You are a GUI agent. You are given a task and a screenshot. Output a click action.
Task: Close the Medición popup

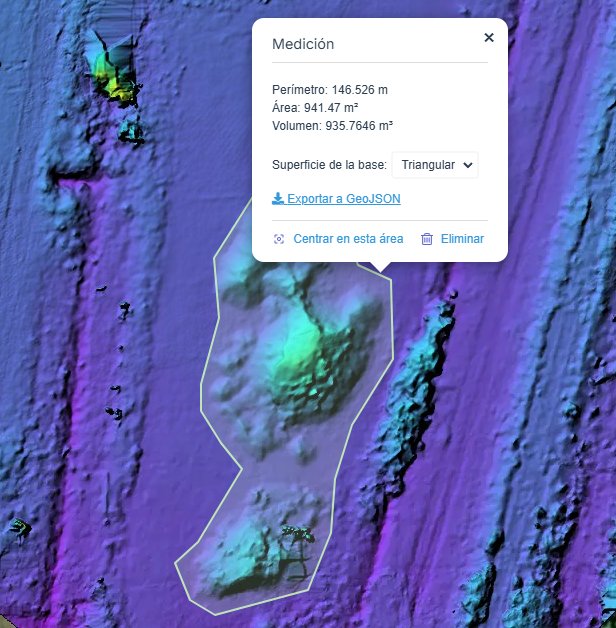(x=489, y=38)
